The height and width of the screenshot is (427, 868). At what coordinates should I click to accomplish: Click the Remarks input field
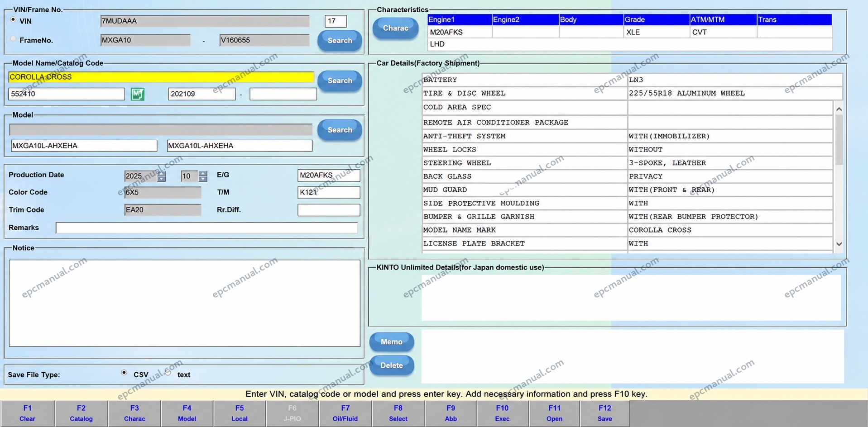click(x=206, y=228)
